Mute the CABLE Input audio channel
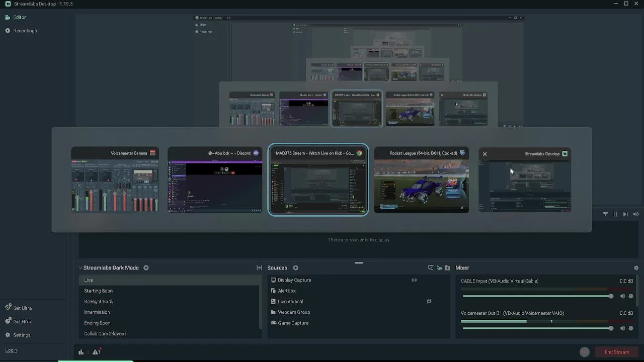Image resolution: width=644 pixels, height=362 pixels. click(622, 296)
